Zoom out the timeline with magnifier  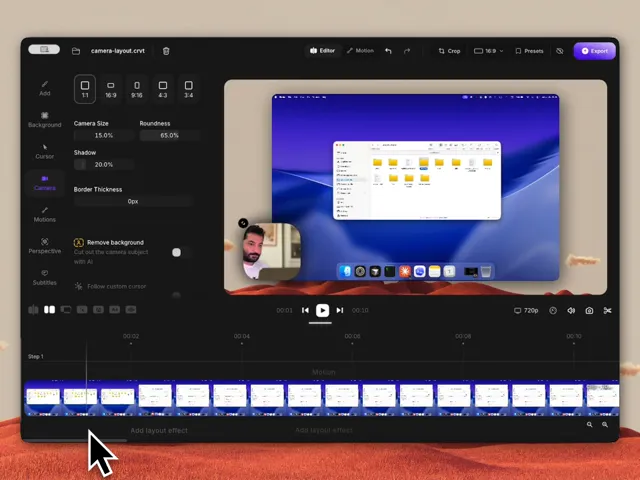pyautogui.click(x=589, y=424)
